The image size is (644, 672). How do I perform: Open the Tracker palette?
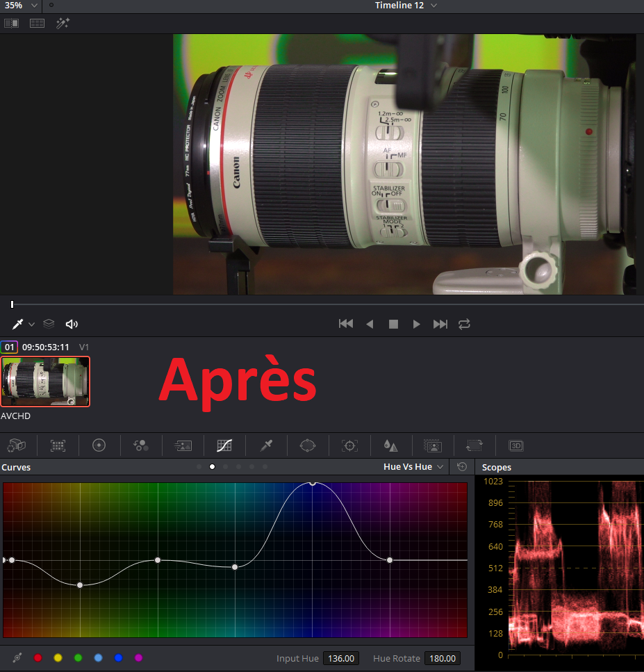(349, 445)
